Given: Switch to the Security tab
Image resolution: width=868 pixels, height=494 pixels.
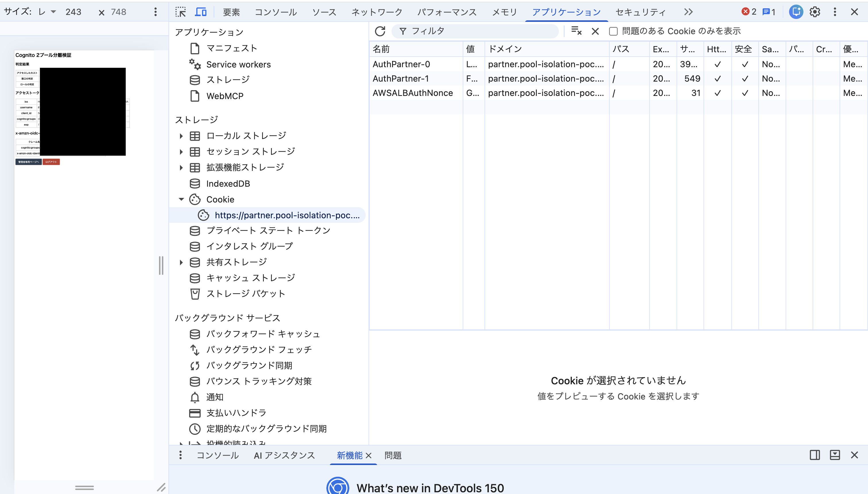Looking at the screenshot, I should pos(640,12).
